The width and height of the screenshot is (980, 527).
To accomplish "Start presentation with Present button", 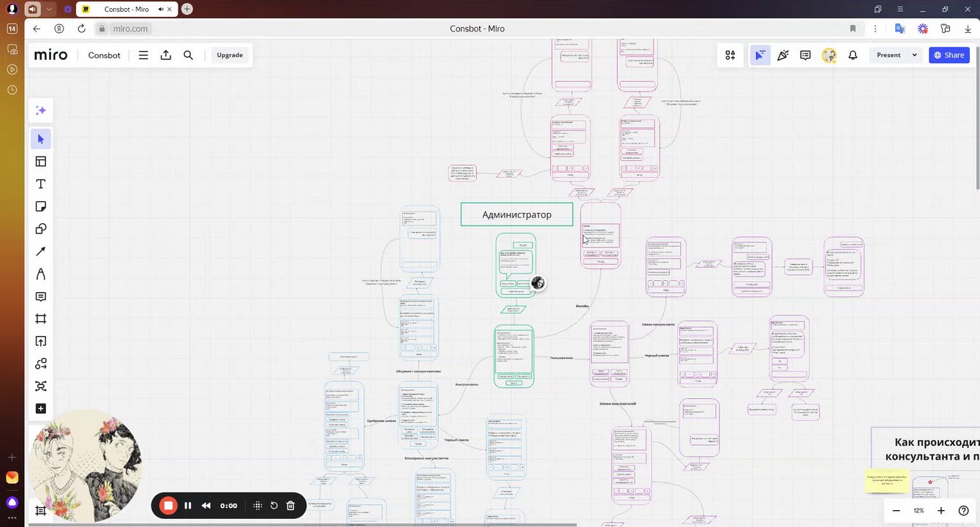I will (889, 55).
